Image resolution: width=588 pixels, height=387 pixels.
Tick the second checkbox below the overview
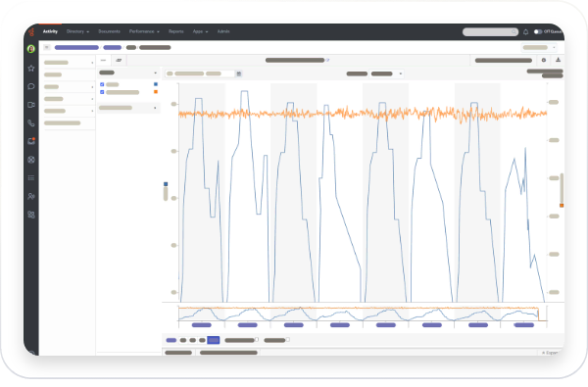click(287, 339)
